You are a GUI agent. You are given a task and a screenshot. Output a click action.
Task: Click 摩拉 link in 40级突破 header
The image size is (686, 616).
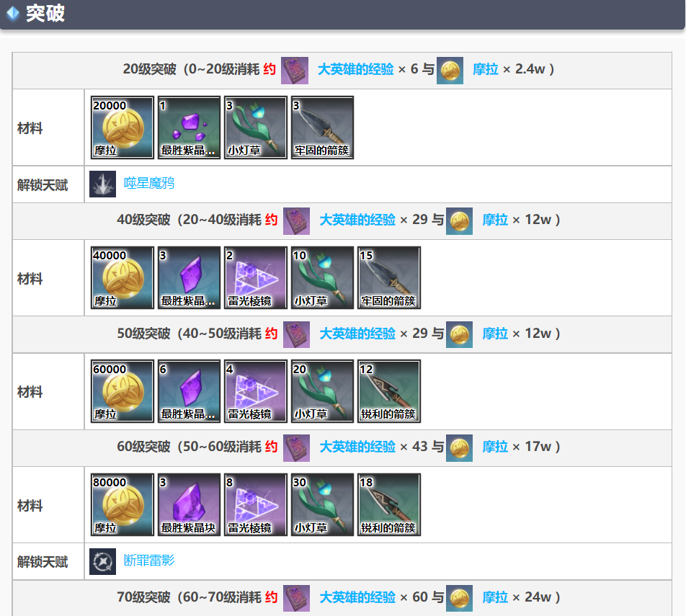(495, 220)
